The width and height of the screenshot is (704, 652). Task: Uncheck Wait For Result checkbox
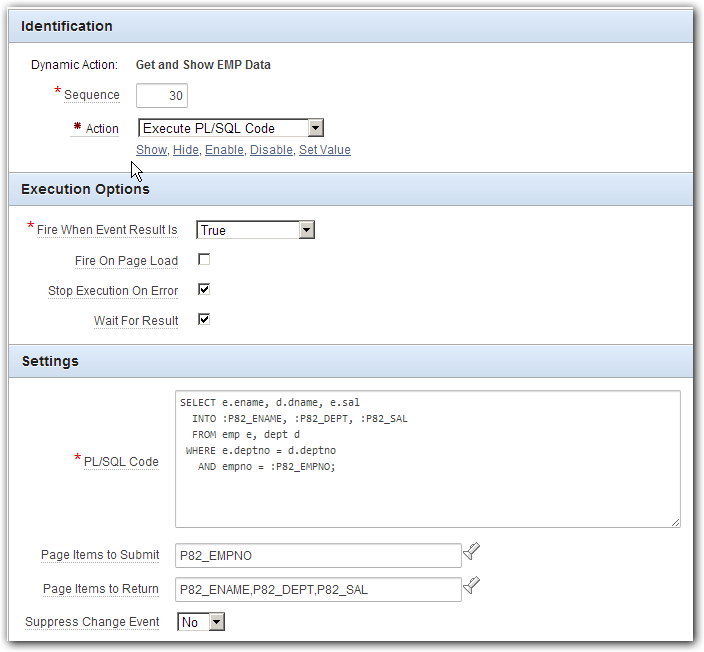point(204,320)
